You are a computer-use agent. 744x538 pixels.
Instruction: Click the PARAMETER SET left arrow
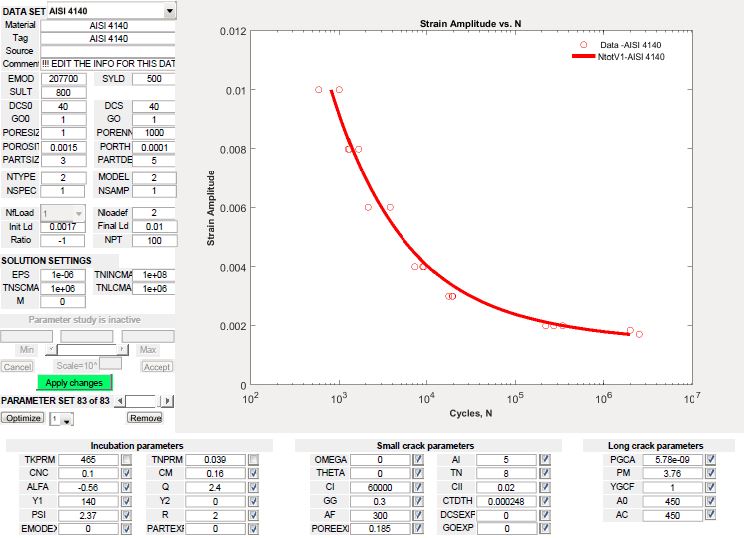click(x=119, y=401)
